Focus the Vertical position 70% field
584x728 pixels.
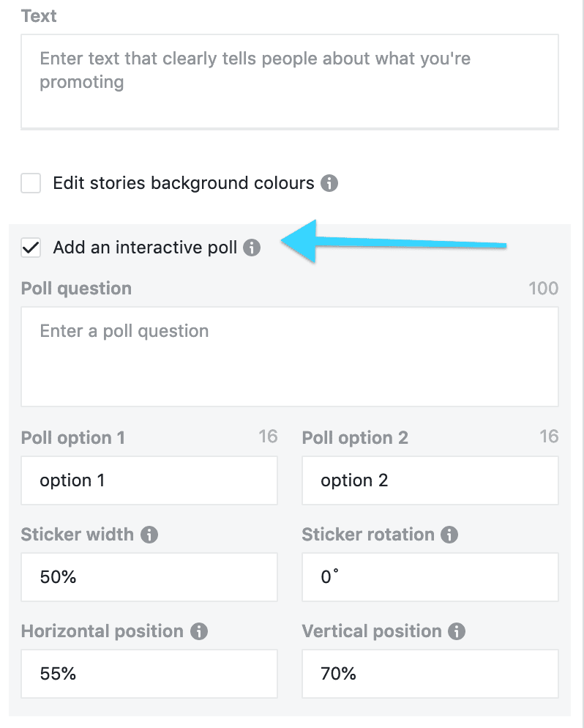pos(430,674)
